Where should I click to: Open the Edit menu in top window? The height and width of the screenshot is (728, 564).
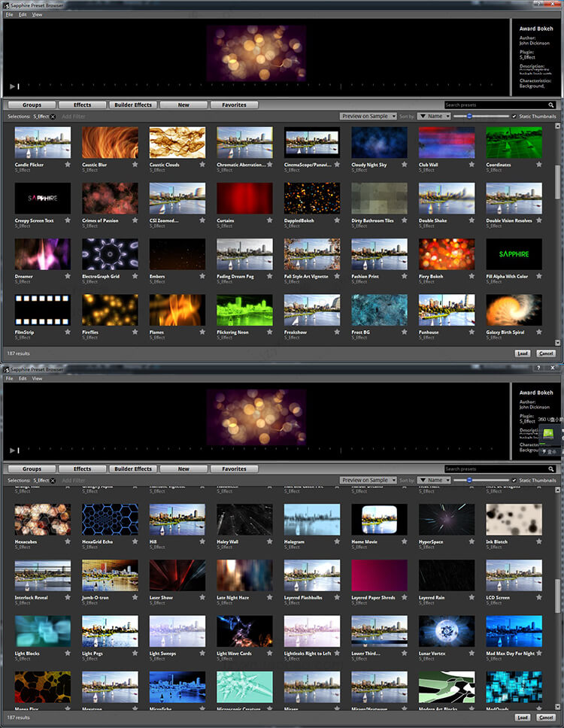pyautogui.click(x=23, y=14)
